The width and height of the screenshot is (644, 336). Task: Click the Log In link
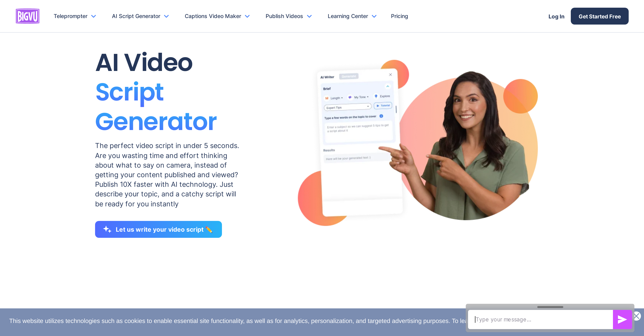click(x=556, y=16)
